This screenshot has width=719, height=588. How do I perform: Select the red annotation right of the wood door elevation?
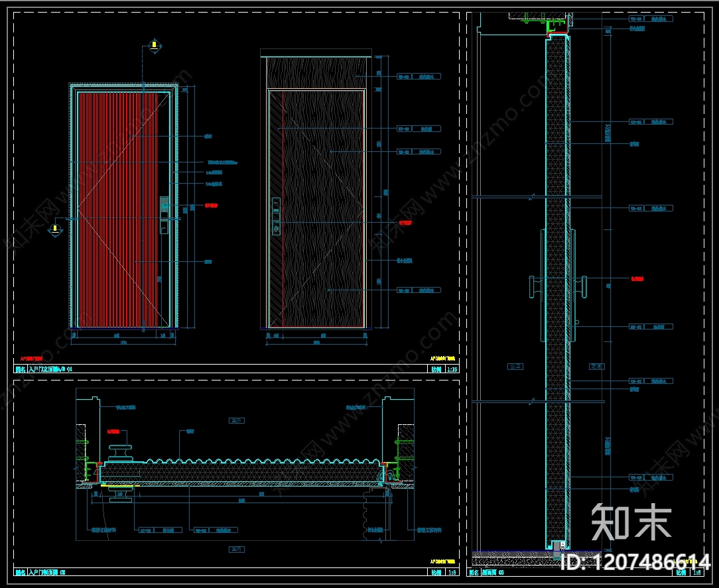[x=405, y=223]
